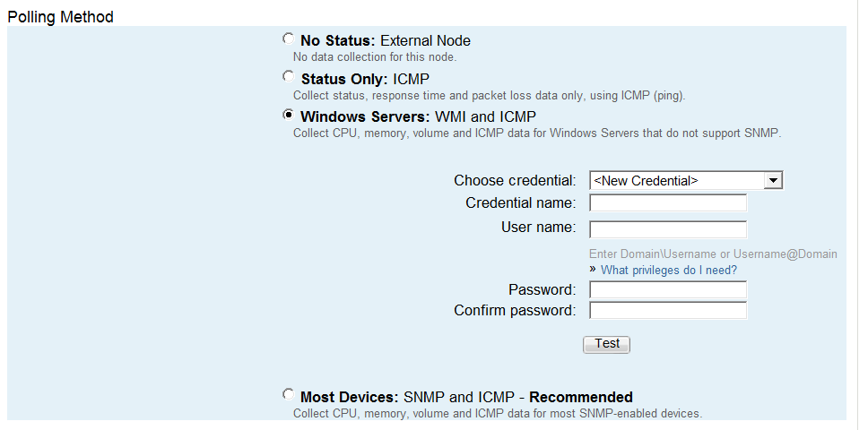Image resolution: width=868 pixels, height=430 pixels.
Task: Click into the Password field
Action: click(668, 290)
